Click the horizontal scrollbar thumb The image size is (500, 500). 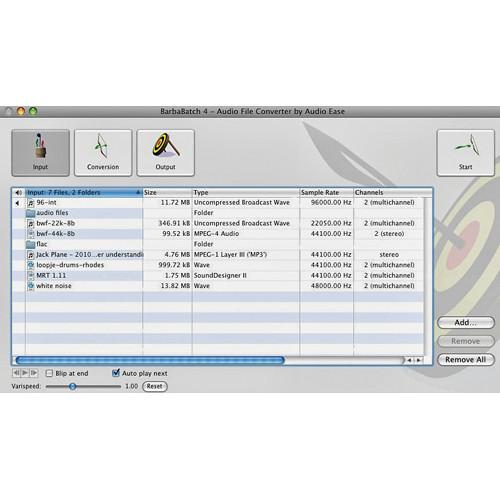tap(150, 360)
